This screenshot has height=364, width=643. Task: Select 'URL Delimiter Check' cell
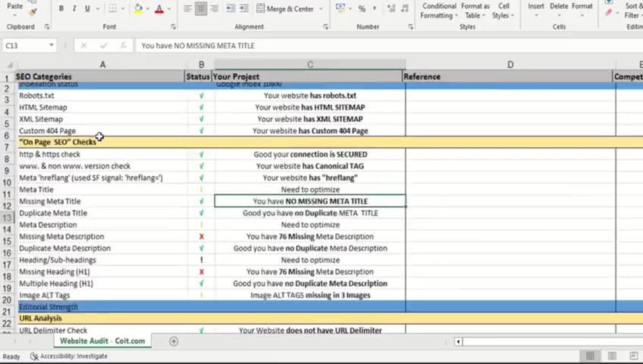point(102,330)
